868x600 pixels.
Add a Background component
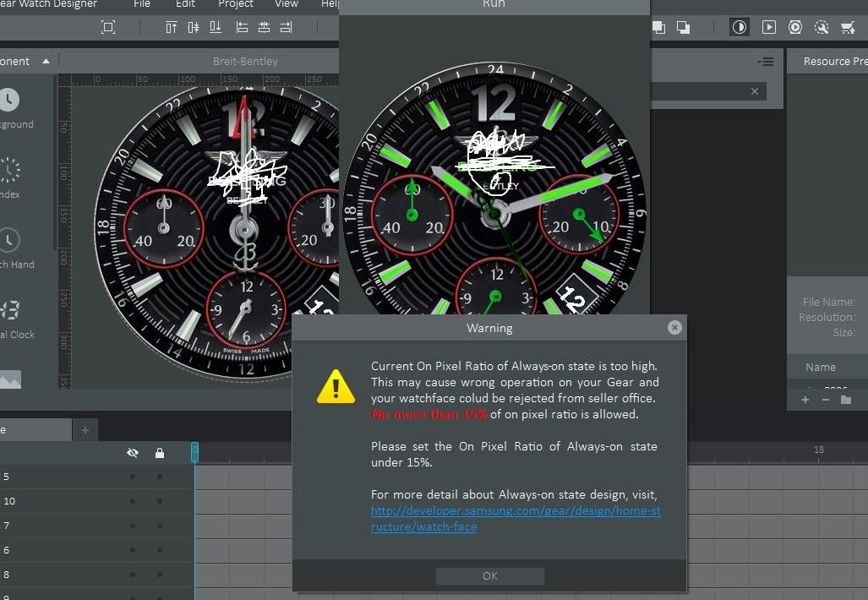click(x=9, y=108)
